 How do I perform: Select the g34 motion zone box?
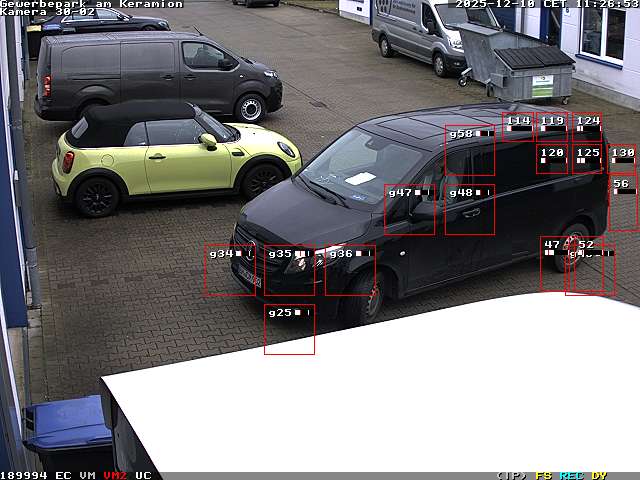coord(229,270)
